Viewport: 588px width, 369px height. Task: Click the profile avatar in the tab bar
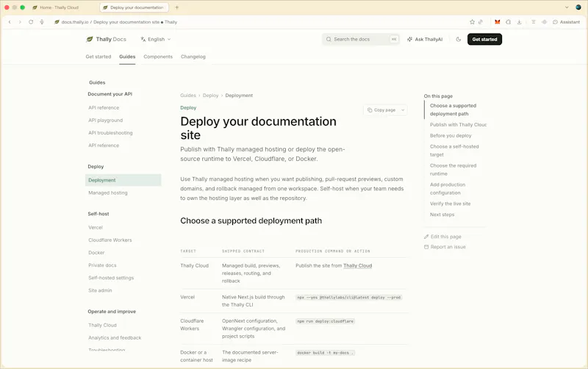point(578,7)
